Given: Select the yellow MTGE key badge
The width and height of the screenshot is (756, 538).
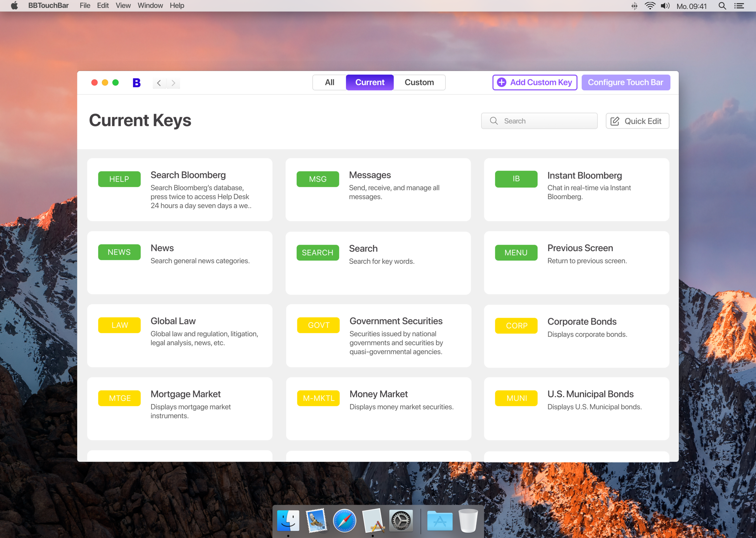Looking at the screenshot, I should tap(119, 398).
